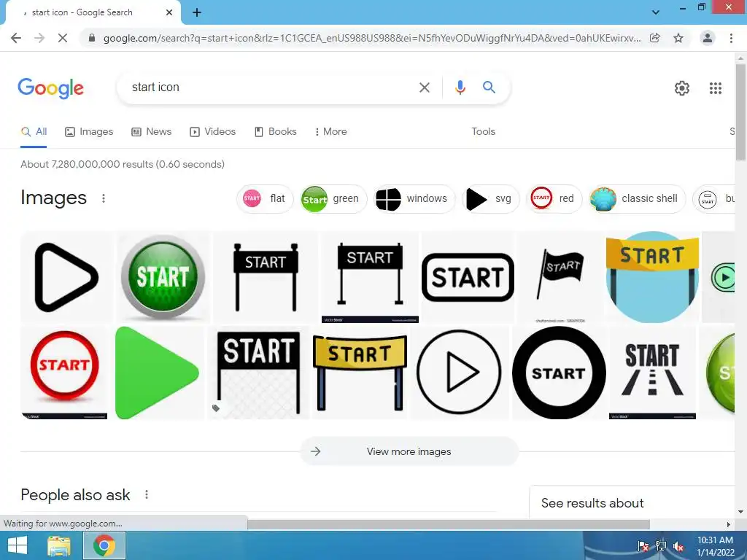This screenshot has height=560, width=747.
Task: Open the rounded rectangle START image
Action: pos(468,277)
